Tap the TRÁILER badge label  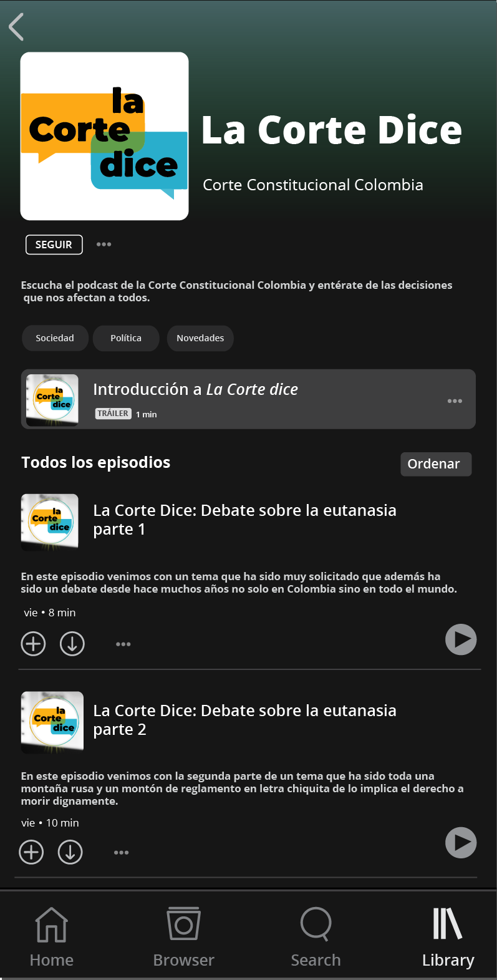pyautogui.click(x=113, y=414)
